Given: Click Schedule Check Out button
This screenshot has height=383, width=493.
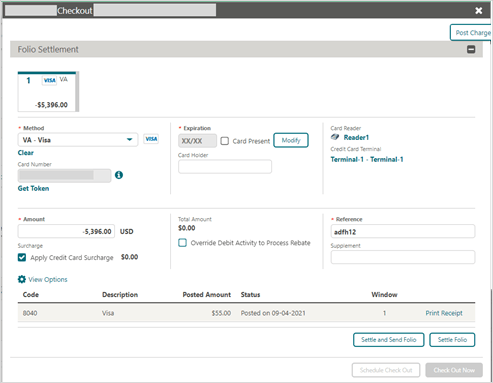Looking at the screenshot, I should [x=386, y=370].
